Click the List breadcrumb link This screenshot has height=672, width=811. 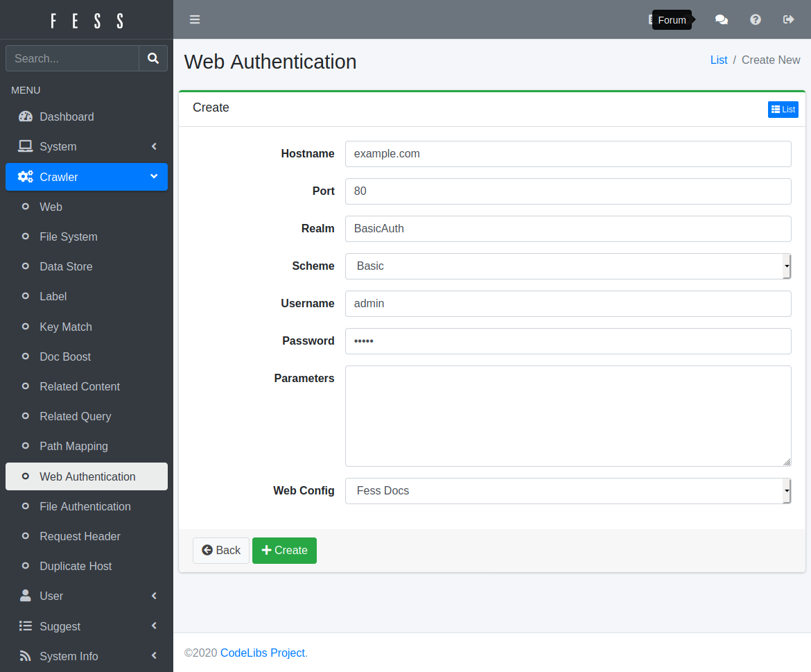[x=718, y=60]
